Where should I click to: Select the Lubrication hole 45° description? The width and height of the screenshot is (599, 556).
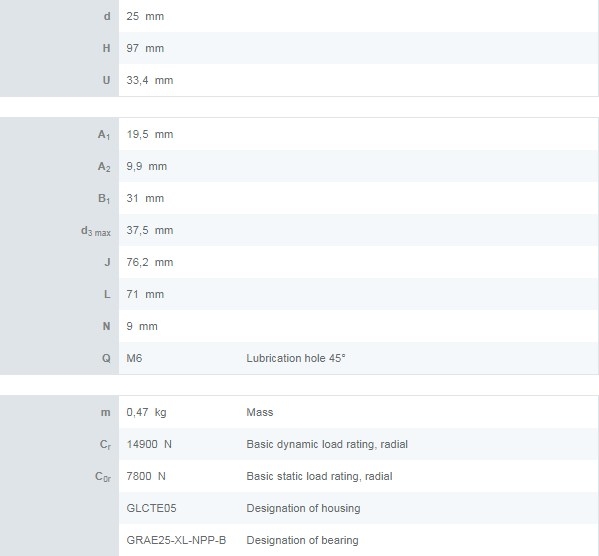coord(296,358)
